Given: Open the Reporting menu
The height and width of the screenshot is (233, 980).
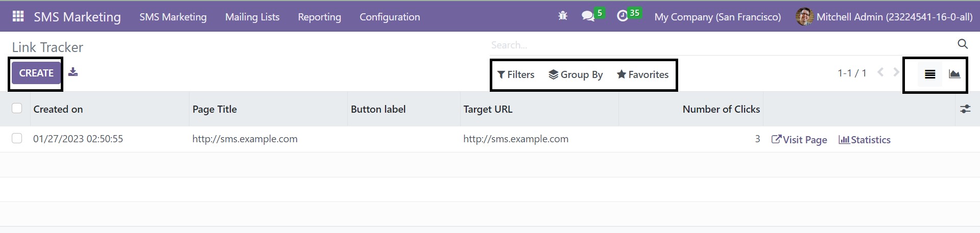Looking at the screenshot, I should (x=320, y=17).
